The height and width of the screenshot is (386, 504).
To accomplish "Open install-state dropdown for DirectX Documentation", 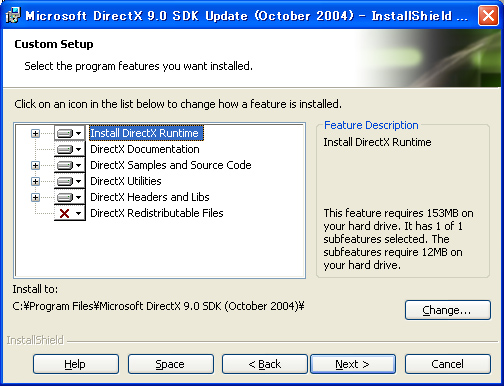I will click(70, 149).
